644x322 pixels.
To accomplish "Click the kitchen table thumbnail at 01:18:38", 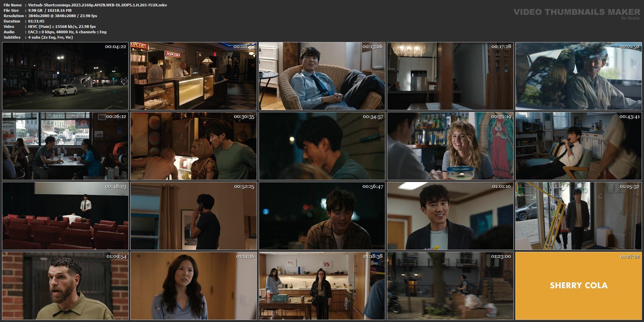I will pyautogui.click(x=322, y=286).
